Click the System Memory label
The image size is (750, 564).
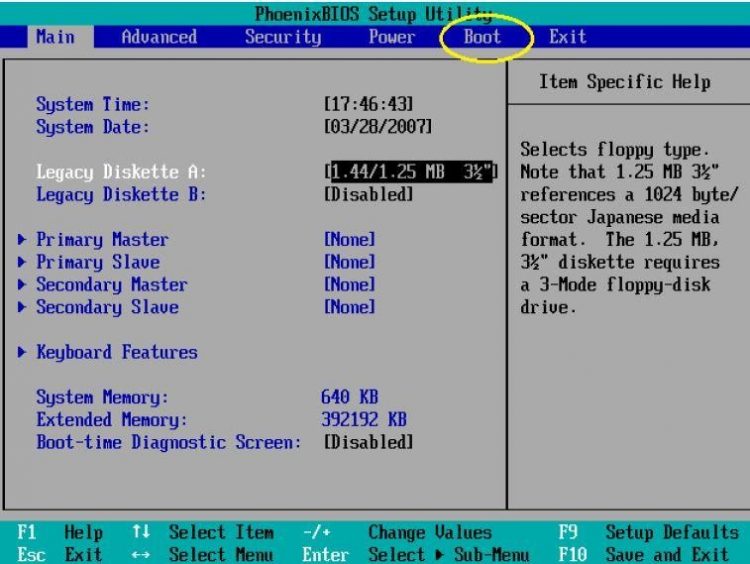[x=102, y=398]
